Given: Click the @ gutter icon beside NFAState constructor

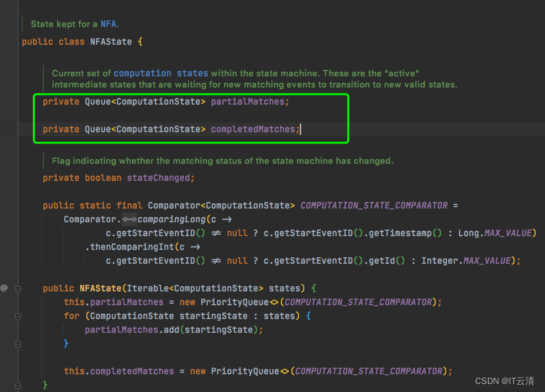Looking at the screenshot, I should pyautogui.click(x=4, y=288).
